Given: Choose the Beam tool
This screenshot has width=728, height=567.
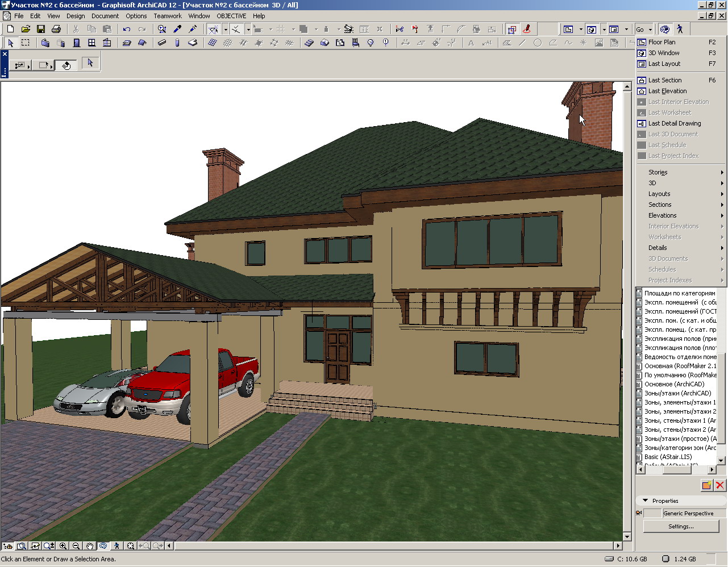Looking at the screenshot, I should (162, 43).
